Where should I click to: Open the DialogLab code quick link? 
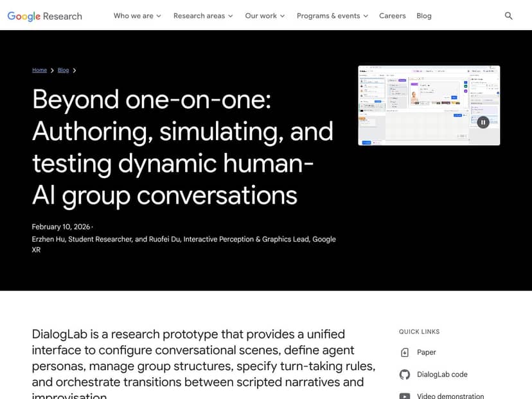point(443,374)
